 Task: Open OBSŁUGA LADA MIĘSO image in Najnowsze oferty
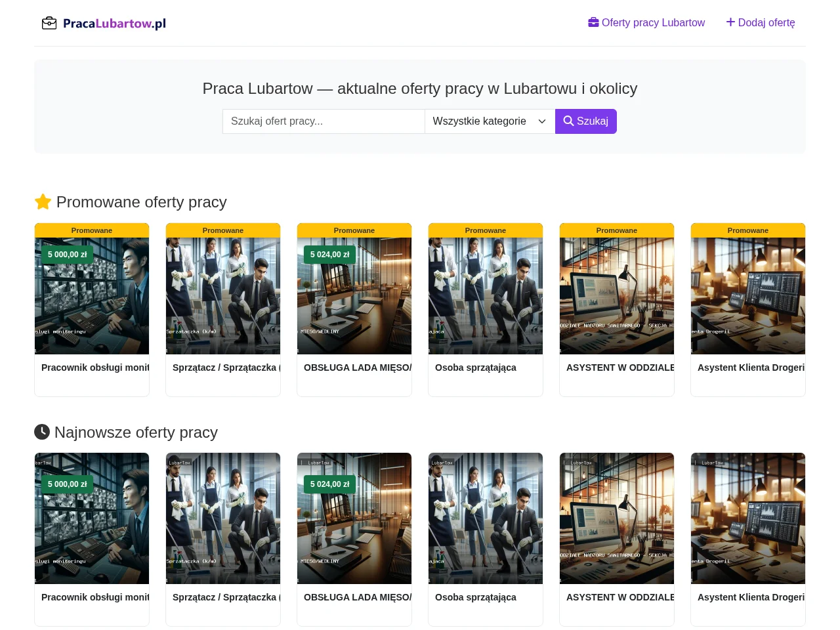(x=354, y=518)
